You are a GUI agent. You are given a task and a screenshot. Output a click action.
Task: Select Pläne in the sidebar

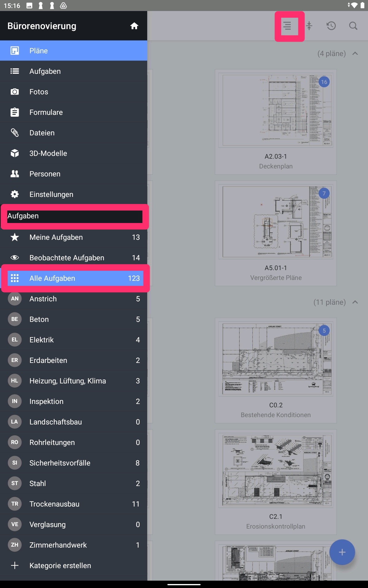(x=74, y=51)
